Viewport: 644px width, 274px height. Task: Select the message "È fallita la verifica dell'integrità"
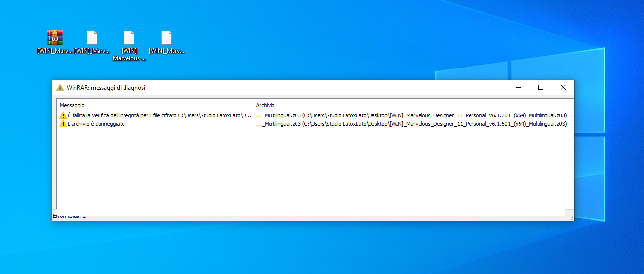160,115
